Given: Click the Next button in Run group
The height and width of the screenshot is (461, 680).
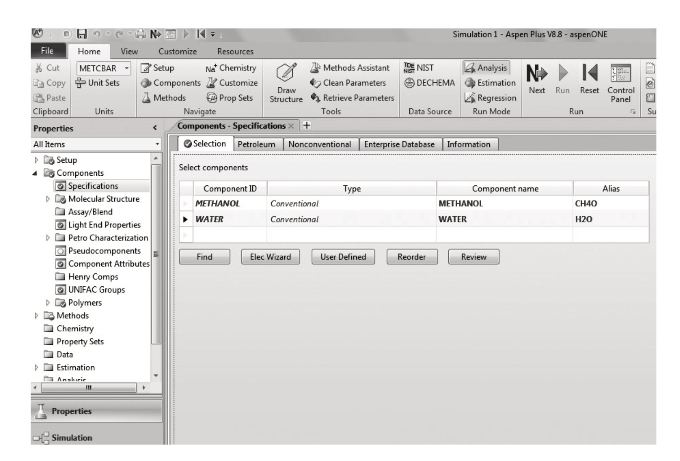Looking at the screenshot, I should pyautogui.click(x=537, y=79).
